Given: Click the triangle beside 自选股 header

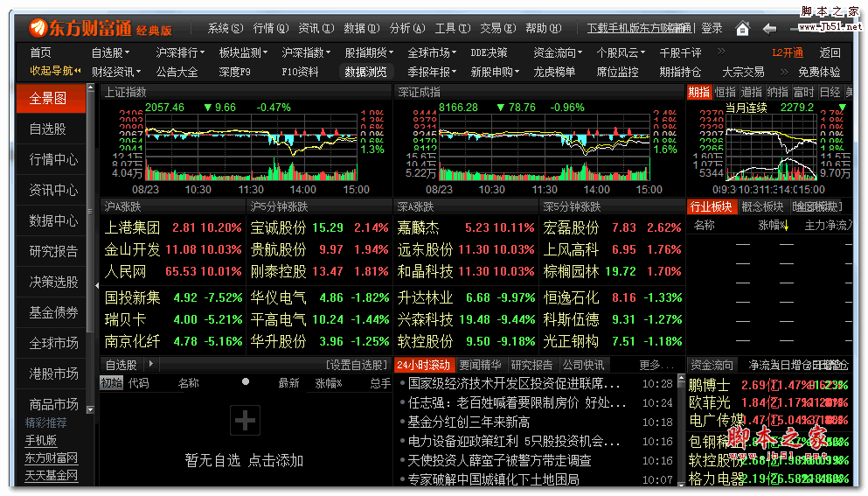Looking at the screenshot, I should tap(150, 364).
